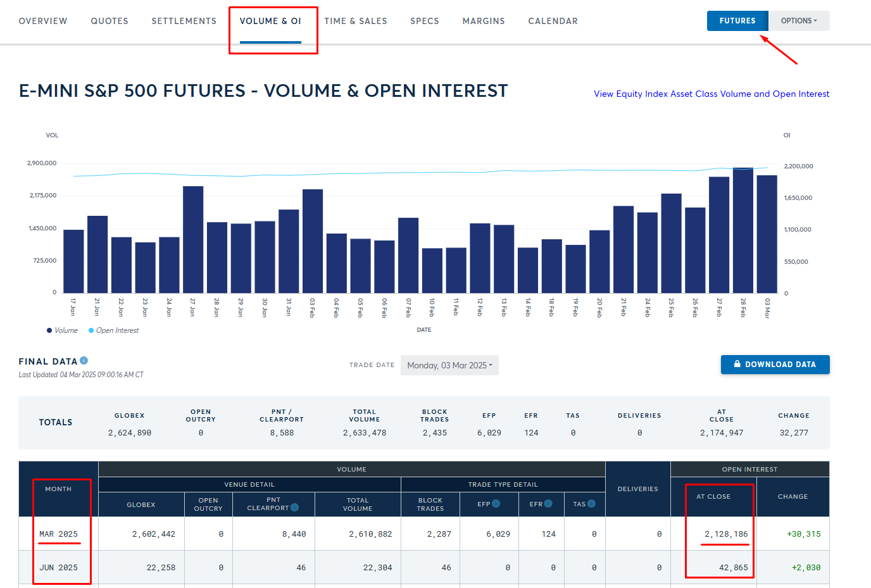Open the Specs tab
Viewport: 871px width, 588px height.
pyautogui.click(x=425, y=21)
